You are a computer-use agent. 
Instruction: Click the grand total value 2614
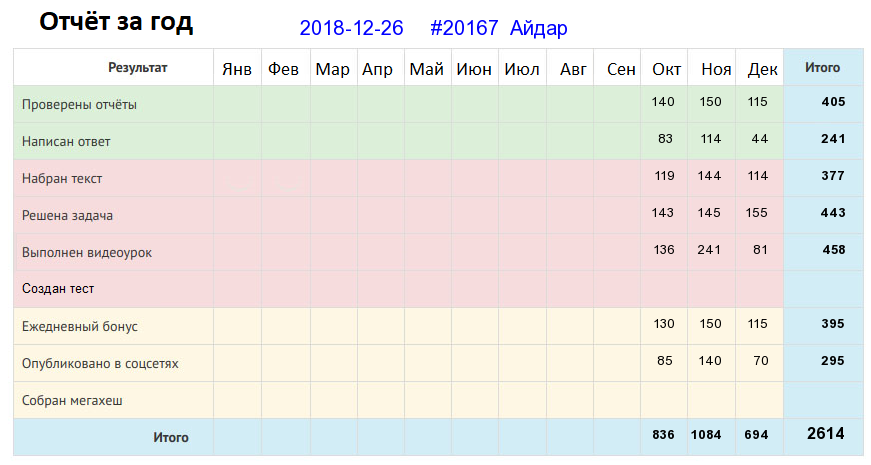(825, 433)
